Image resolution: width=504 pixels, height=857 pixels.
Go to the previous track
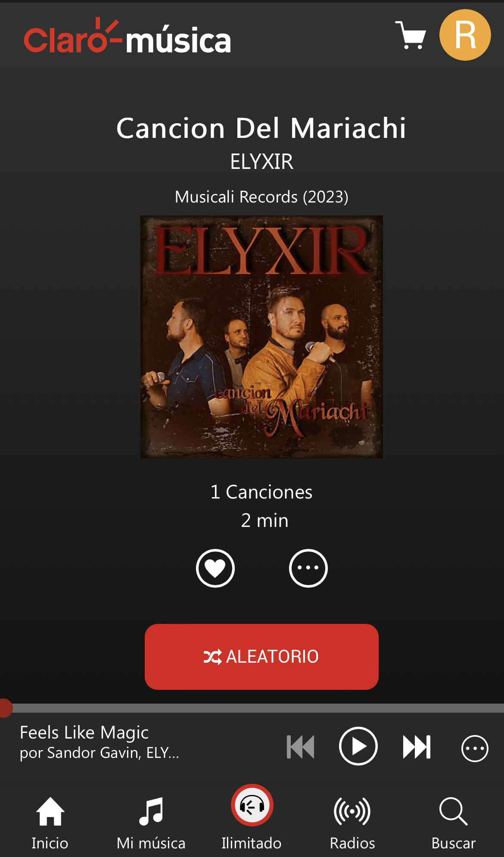click(x=301, y=747)
